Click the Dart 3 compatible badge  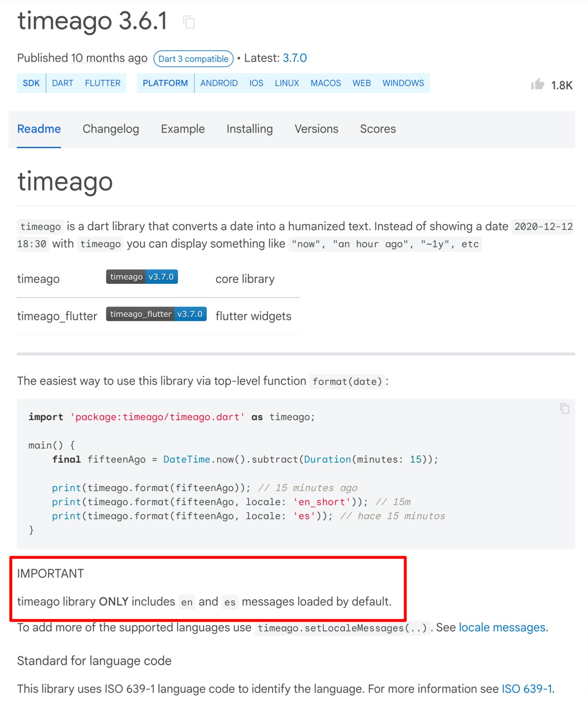point(193,59)
